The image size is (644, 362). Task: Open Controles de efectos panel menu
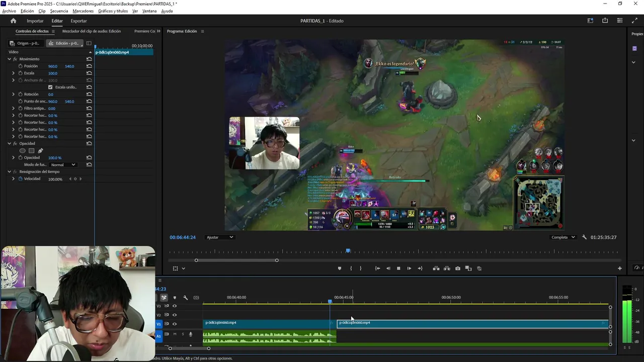tap(53, 31)
